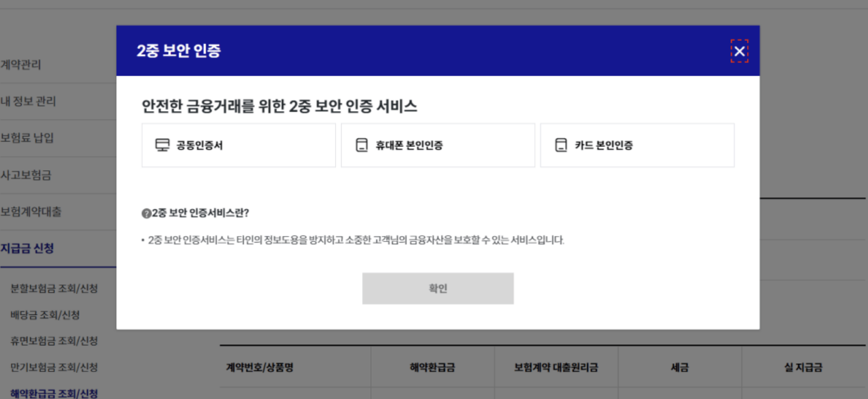Click the 확인 button

(x=438, y=288)
